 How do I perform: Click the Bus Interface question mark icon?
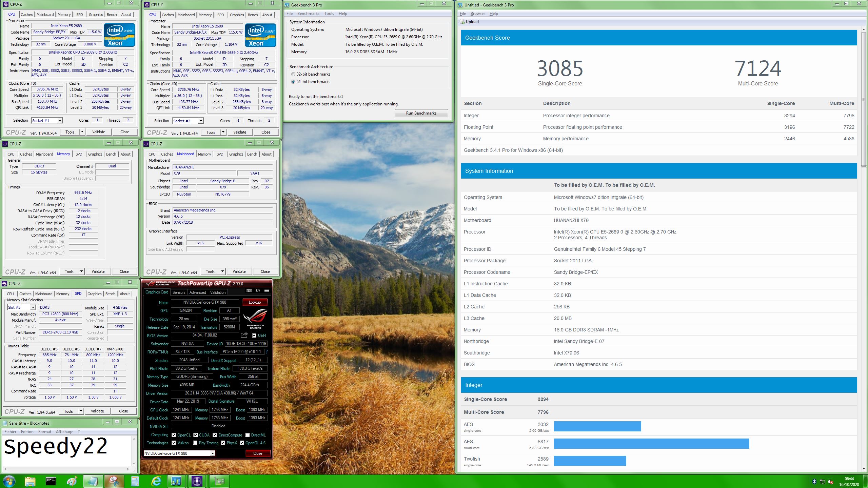(x=267, y=352)
